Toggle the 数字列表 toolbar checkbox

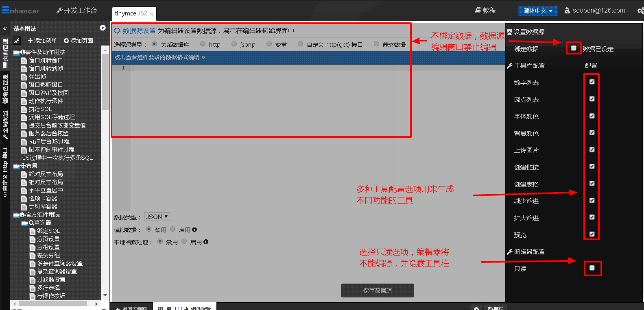coord(592,82)
